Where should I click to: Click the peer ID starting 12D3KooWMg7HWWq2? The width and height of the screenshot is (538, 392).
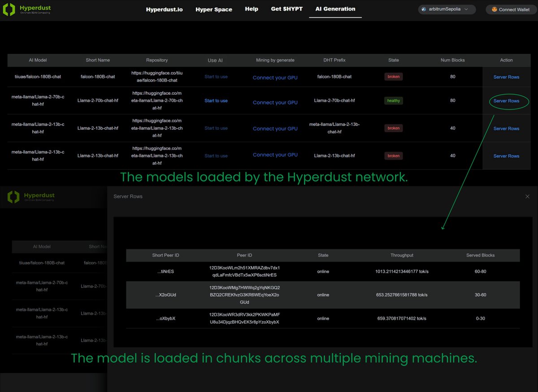click(x=244, y=295)
